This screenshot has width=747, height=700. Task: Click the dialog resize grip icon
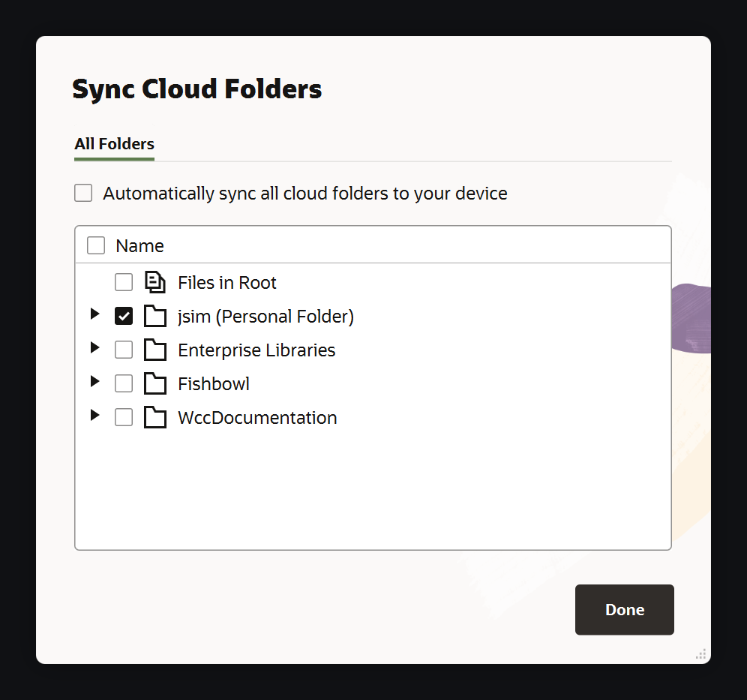[700, 653]
